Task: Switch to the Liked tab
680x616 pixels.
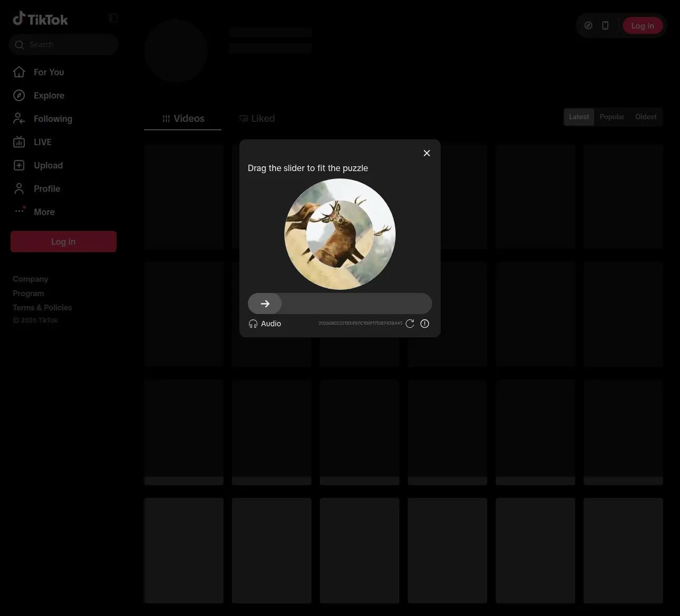Action: 257,119
